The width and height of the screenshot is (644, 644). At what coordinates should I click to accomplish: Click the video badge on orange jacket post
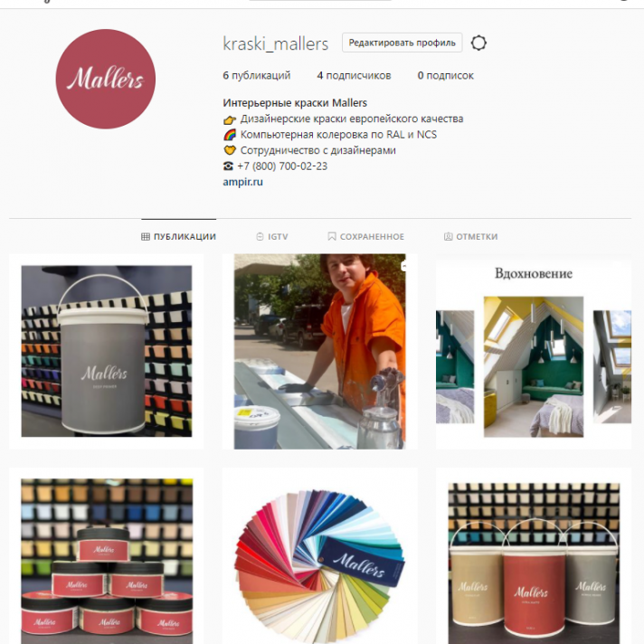(x=403, y=266)
